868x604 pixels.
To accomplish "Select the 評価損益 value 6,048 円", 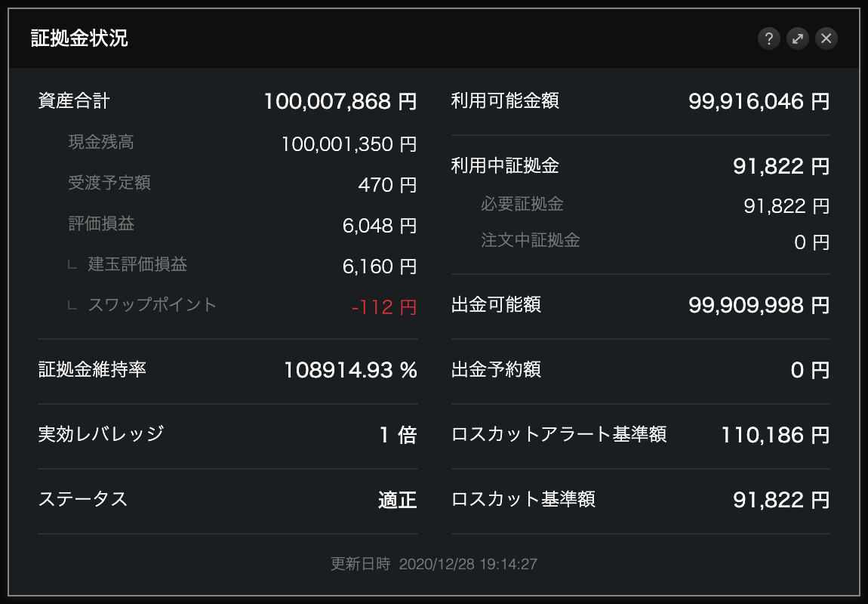I will (379, 225).
